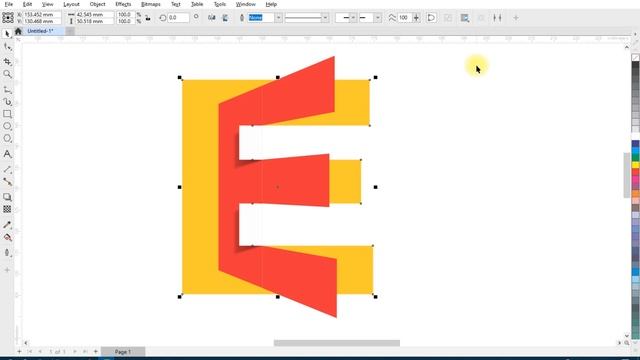Click the no-color swatch atop palette
Image resolution: width=640 pixels, height=360 pixels.
636,58
